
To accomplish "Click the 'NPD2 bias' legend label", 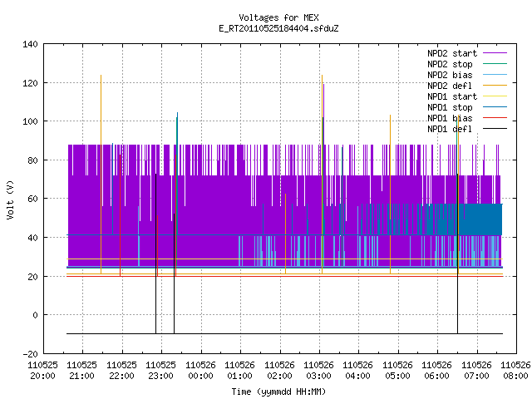I will [450, 75].
